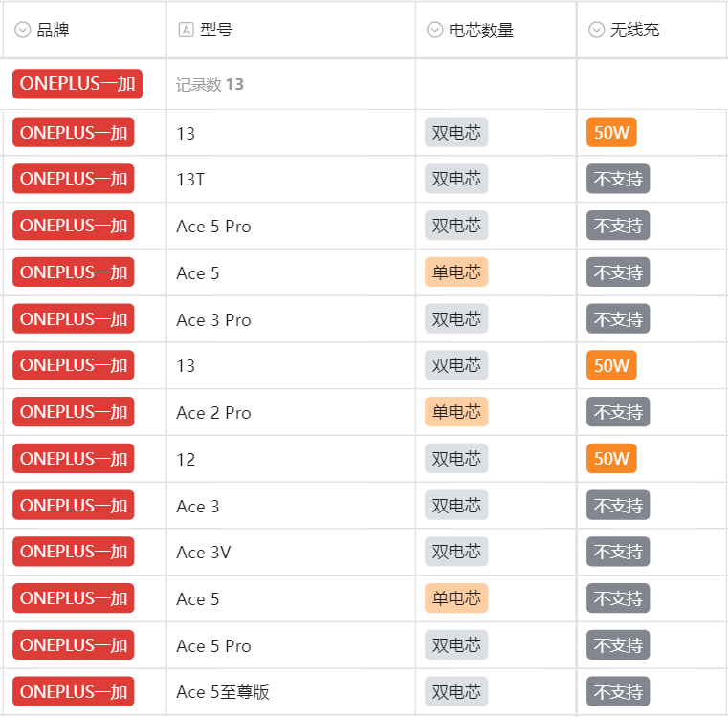
Task: Click the text-type icon beside 型号 header
Action: [186, 31]
